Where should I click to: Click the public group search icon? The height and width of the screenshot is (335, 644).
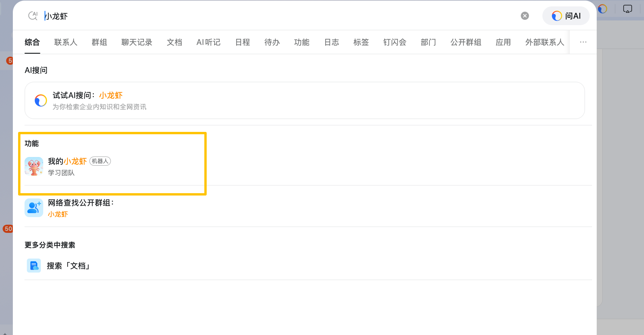click(34, 208)
